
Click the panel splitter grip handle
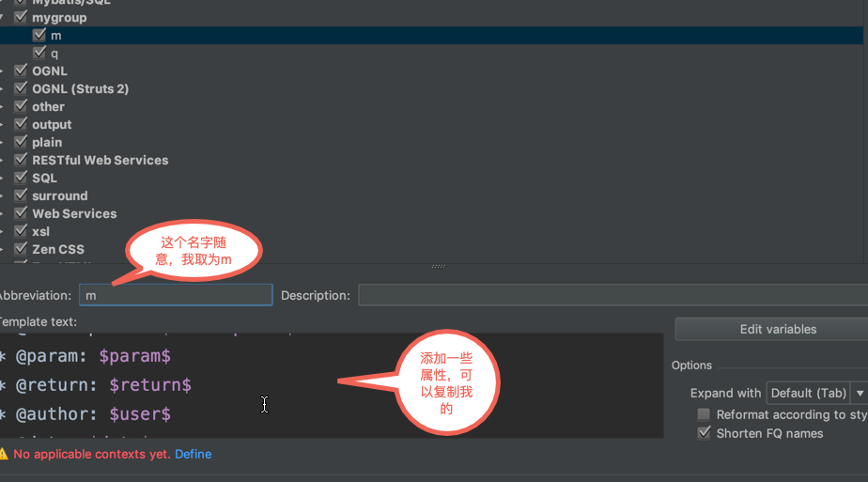click(439, 266)
